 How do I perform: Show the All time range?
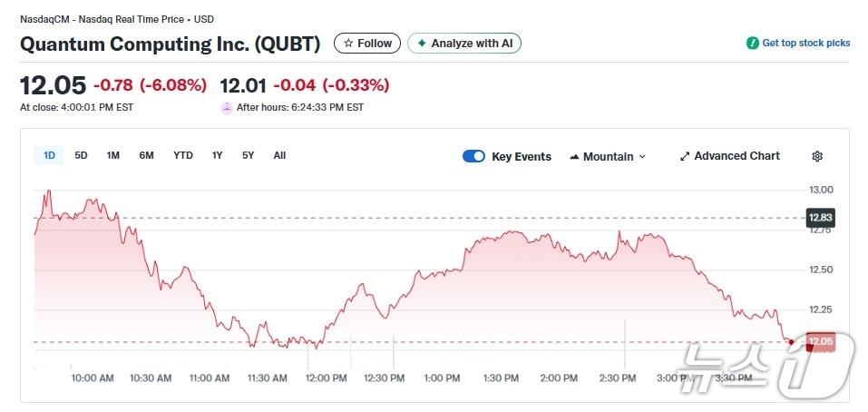tap(279, 155)
